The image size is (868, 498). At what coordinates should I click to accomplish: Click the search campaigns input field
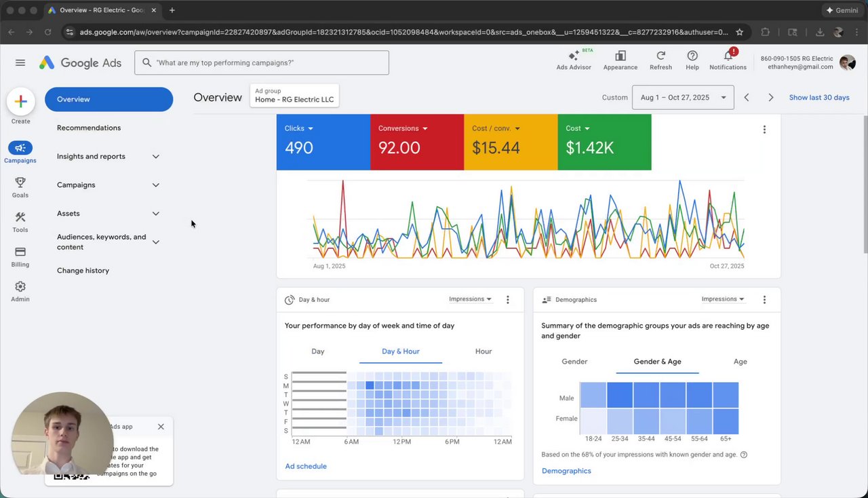(x=262, y=62)
